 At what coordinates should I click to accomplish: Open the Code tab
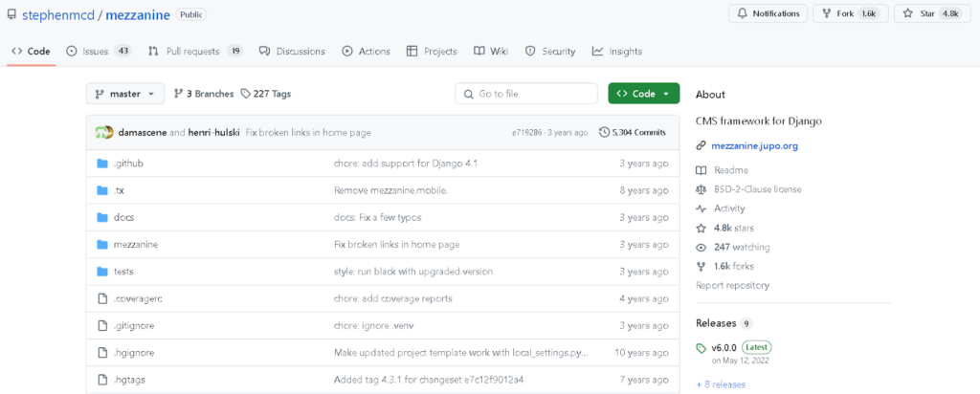coord(32,52)
